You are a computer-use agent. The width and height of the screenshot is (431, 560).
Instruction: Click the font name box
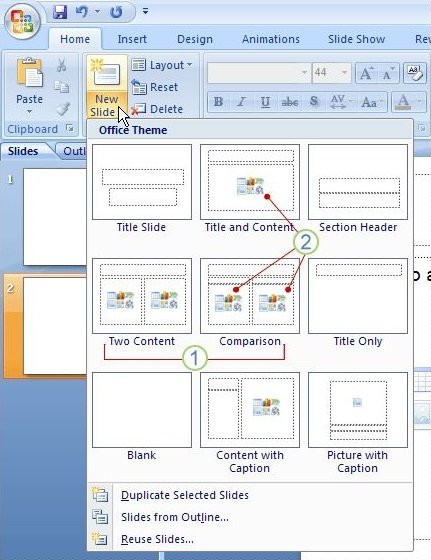coord(259,72)
